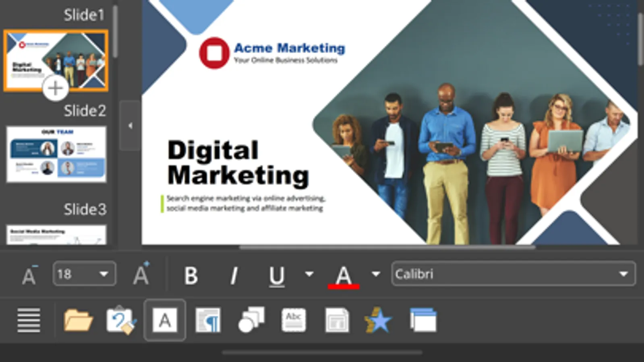Increase the font size
Image resolution: width=644 pixels, height=362 pixels.
pyautogui.click(x=141, y=274)
